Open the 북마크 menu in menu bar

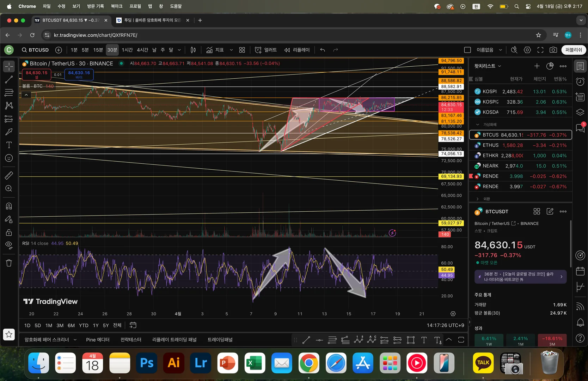pos(116,6)
